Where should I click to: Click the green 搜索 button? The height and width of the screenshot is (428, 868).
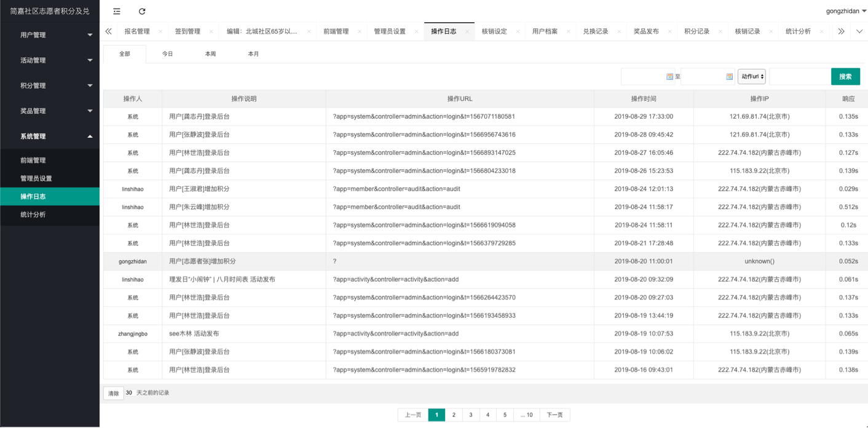click(845, 77)
